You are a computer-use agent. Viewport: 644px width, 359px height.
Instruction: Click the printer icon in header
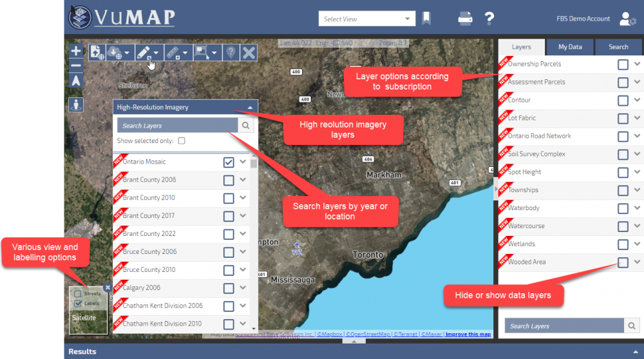[x=465, y=19]
